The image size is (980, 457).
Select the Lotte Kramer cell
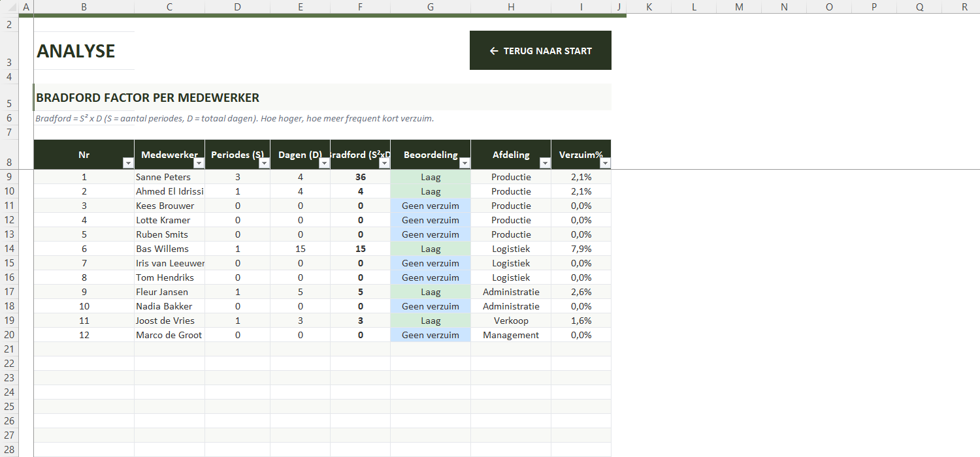(169, 220)
